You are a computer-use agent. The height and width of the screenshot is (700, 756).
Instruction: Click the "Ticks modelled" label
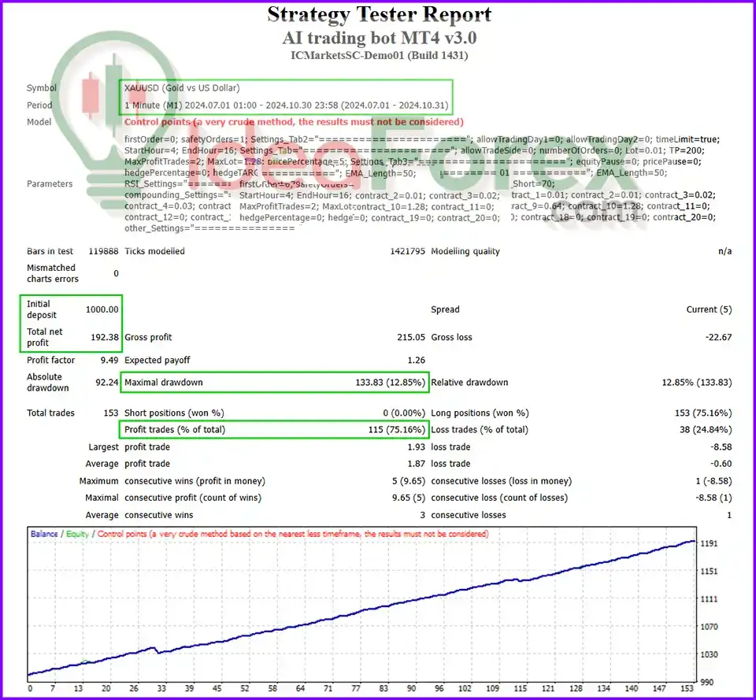tap(154, 251)
